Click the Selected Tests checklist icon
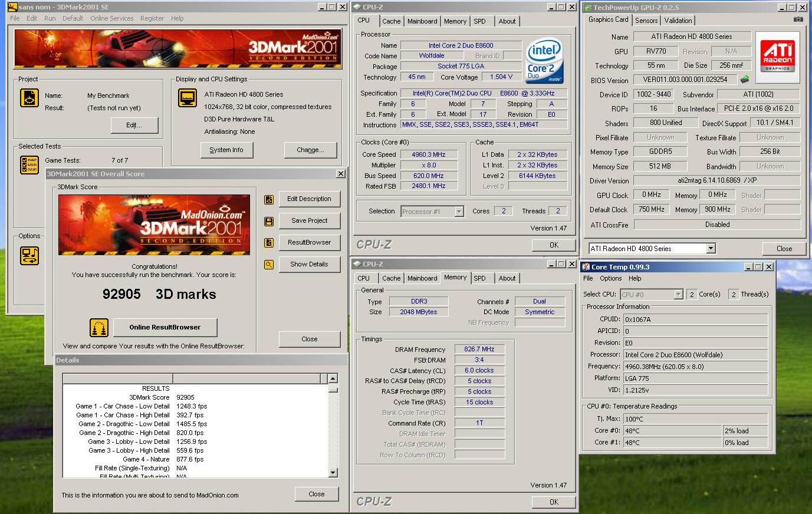Screen dimensions: 812x514 point(29,164)
